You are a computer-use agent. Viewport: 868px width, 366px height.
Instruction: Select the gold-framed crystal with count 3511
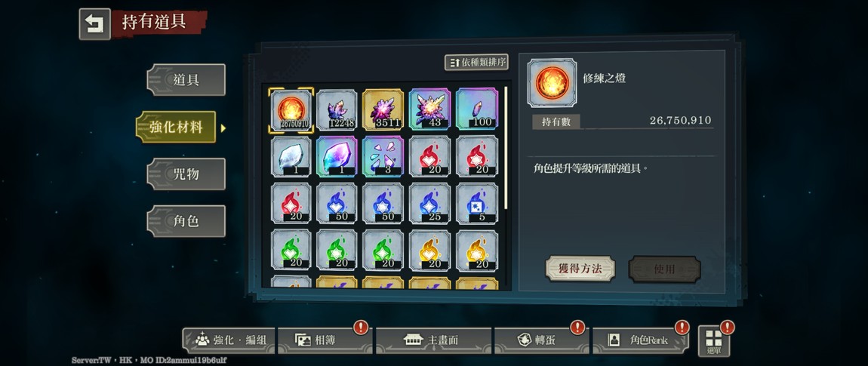[x=383, y=109]
